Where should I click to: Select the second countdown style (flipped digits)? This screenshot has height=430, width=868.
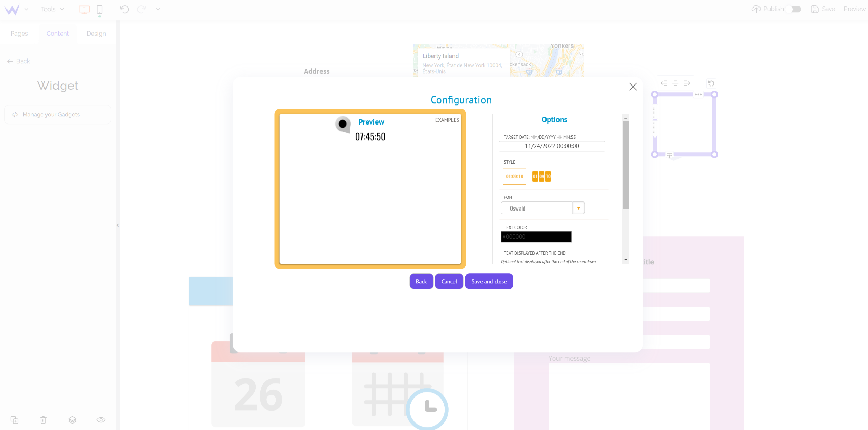coord(541,177)
